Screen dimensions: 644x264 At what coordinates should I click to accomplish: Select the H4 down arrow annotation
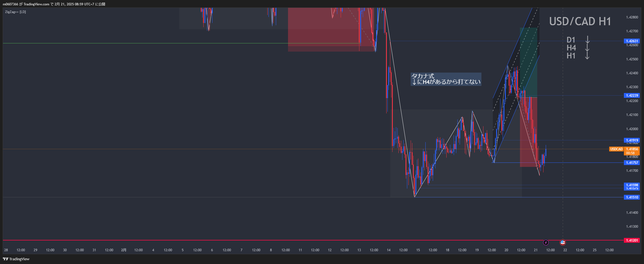pos(587,48)
